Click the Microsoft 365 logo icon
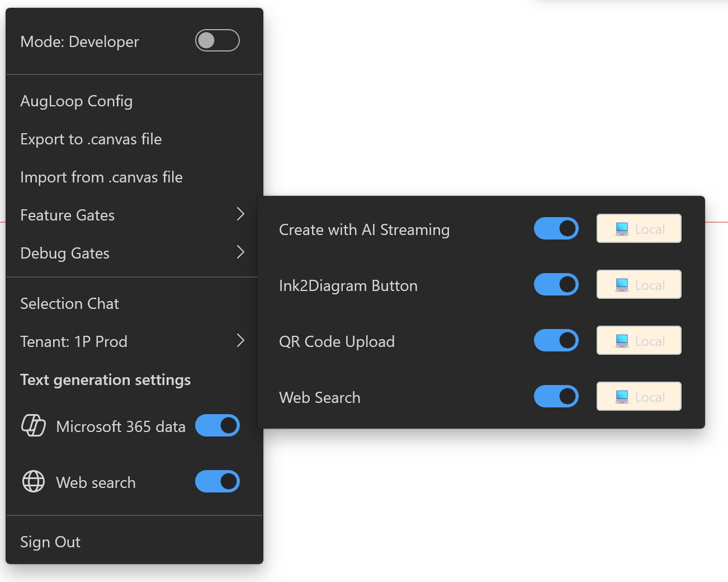 34,426
